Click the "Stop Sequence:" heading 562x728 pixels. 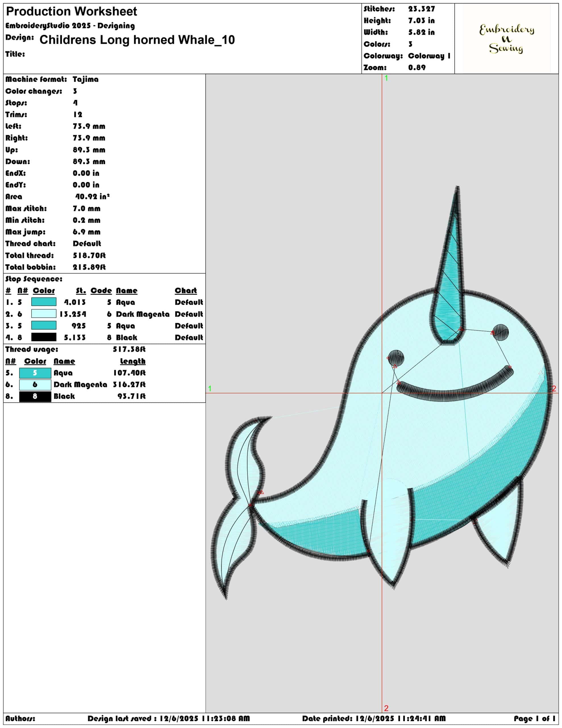tap(34, 279)
